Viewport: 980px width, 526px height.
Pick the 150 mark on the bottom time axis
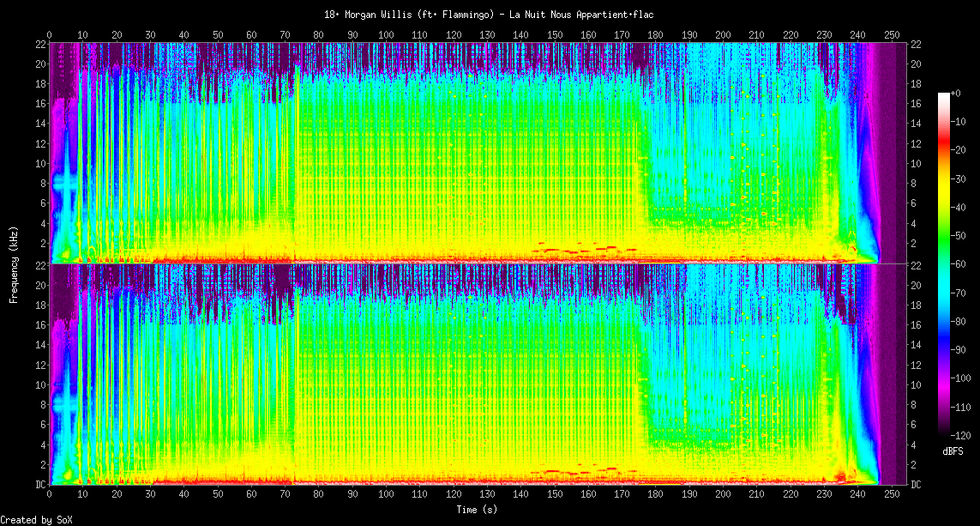(555, 495)
